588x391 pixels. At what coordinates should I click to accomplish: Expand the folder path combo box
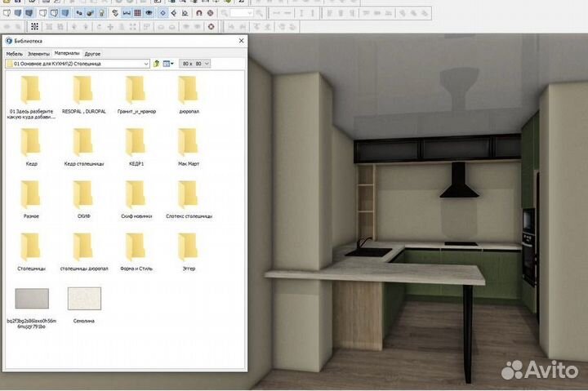point(145,64)
